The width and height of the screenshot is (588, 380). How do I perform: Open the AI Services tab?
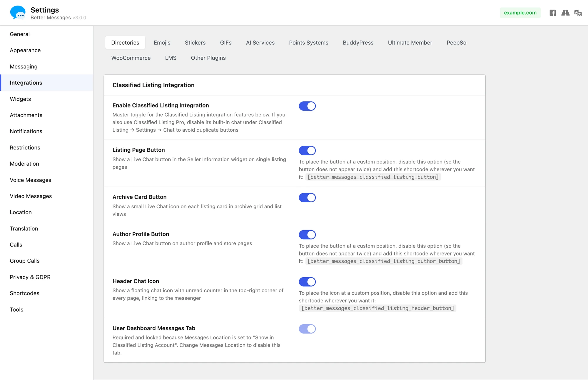(x=260, y=43)
